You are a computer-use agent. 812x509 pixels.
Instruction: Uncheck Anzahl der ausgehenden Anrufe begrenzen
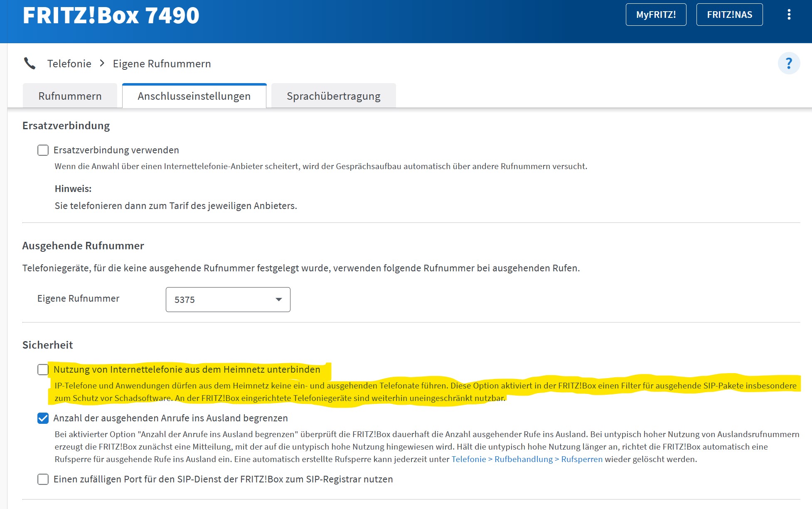43,418
